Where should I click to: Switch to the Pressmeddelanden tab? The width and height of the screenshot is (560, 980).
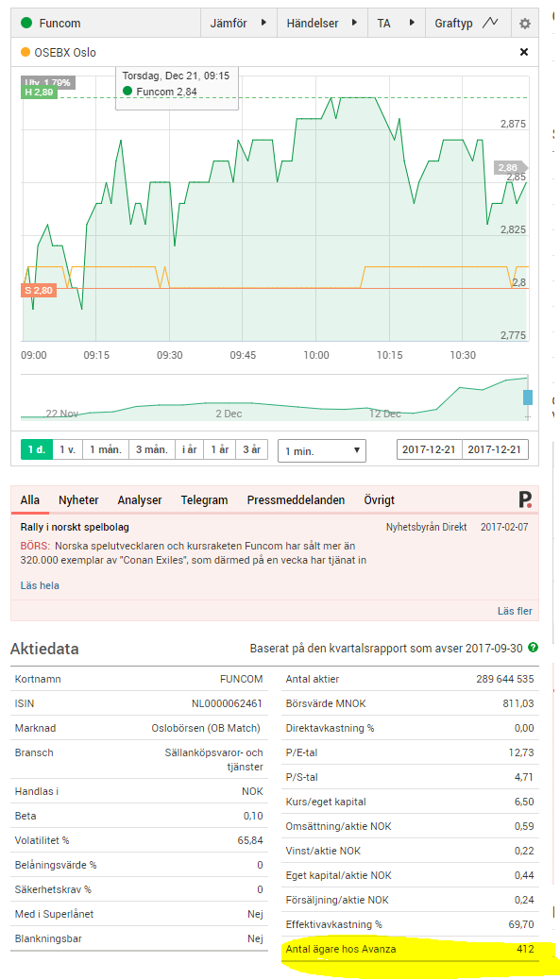(296, 500)
